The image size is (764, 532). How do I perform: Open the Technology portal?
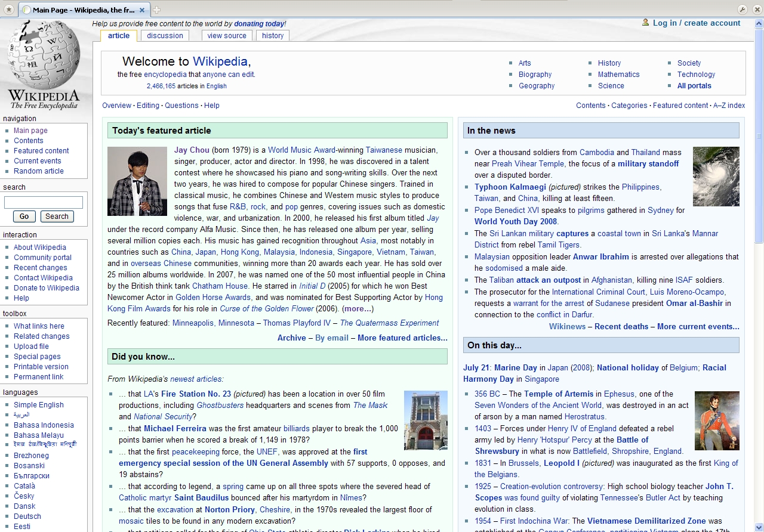[x=696, y=75]
